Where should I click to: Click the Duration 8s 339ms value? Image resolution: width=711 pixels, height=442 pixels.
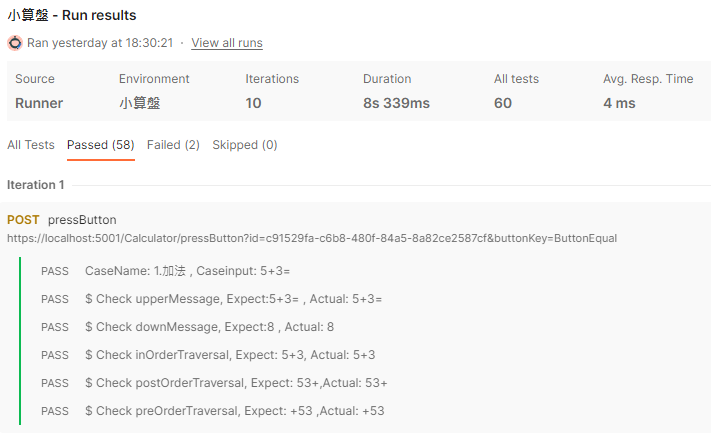coord(396,103)
